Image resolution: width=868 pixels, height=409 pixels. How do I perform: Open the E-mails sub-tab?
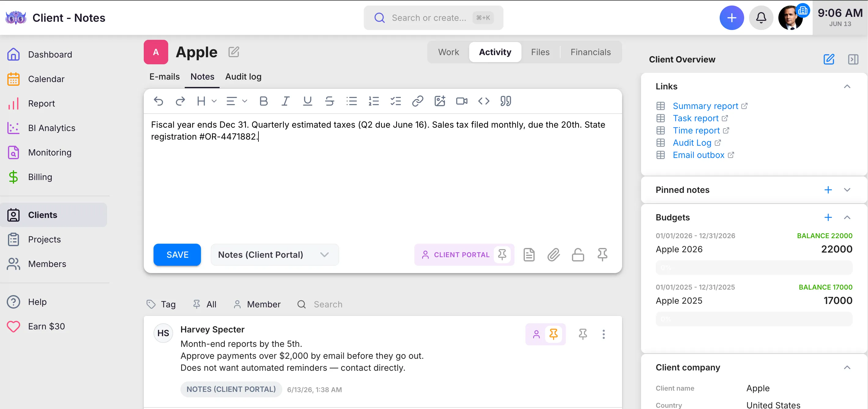(165, 77)
